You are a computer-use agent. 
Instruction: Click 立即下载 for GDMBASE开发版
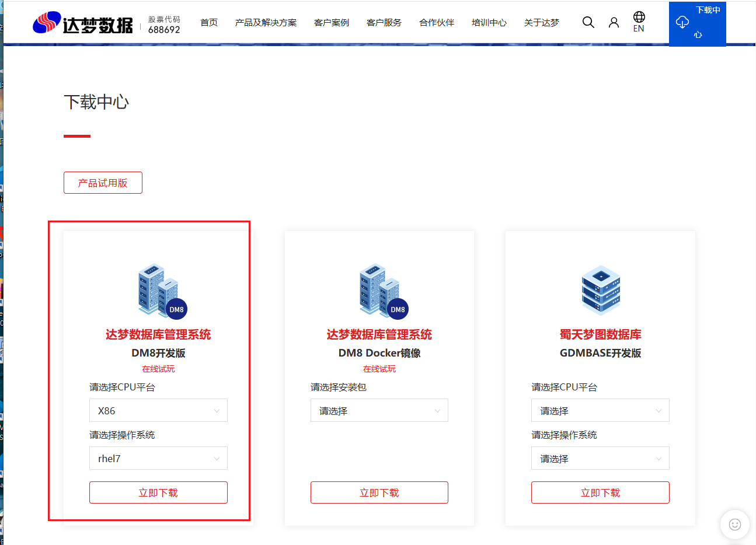[x=600, y=492]
